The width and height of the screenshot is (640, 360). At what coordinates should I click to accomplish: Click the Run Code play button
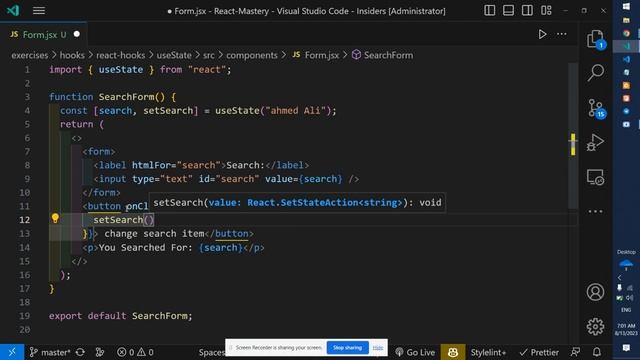point(542,34)
